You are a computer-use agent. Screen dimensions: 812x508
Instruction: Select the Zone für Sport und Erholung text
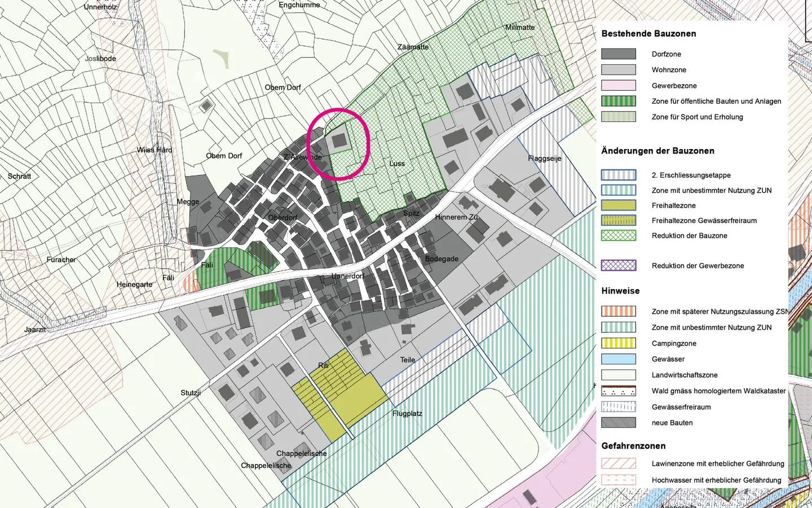tap(697, 117)
